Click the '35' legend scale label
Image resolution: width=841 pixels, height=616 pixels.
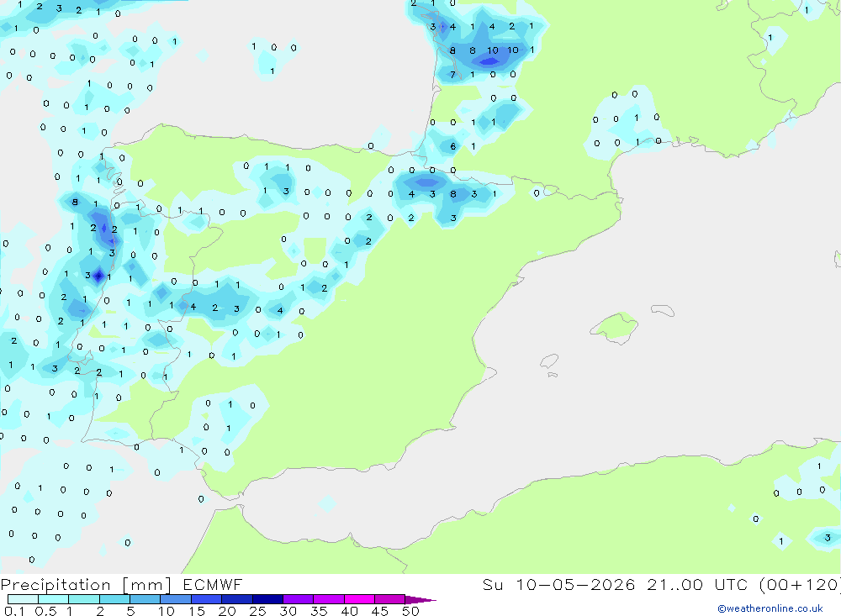point(319,611)
